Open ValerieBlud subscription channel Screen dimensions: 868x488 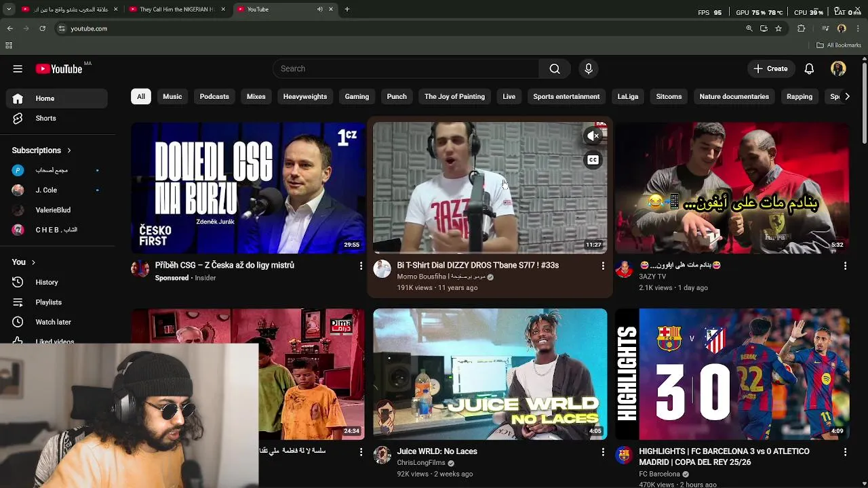(x=56, y=210)
